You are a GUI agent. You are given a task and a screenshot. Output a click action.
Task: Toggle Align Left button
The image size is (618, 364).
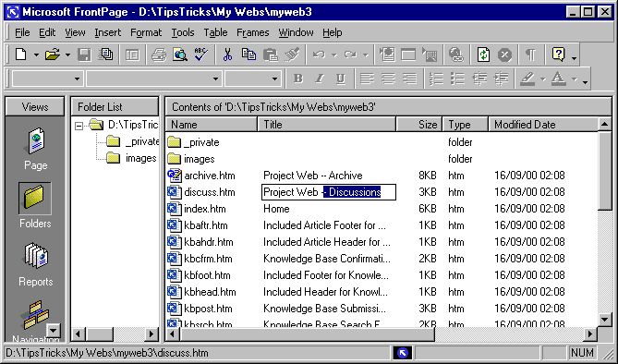(x=367, y=79)
